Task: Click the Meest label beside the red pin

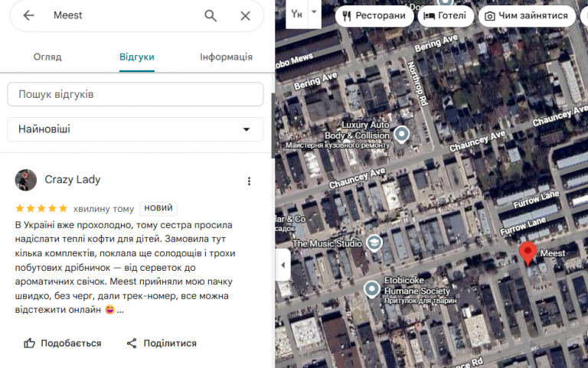Action: (x=553, y=253)
